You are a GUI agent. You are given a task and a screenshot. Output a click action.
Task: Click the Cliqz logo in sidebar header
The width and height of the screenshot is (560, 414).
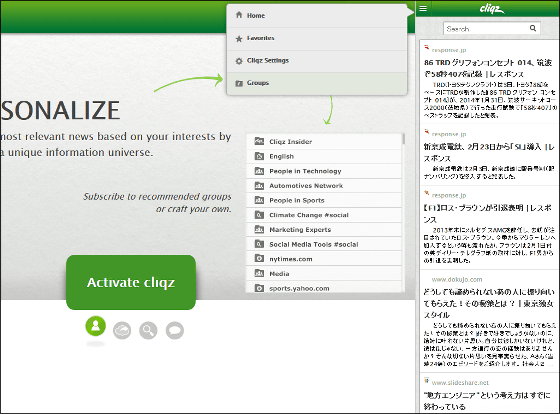pos(492,9)
